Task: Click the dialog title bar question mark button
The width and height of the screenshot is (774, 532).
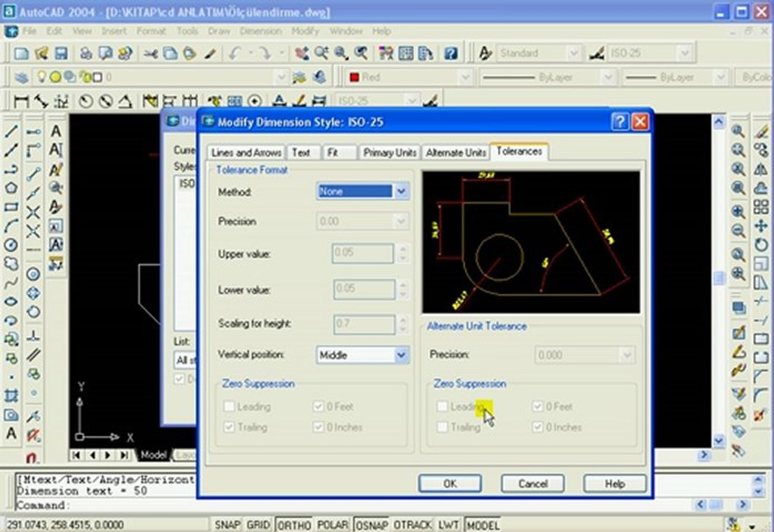Action: [x=620, y=121]
